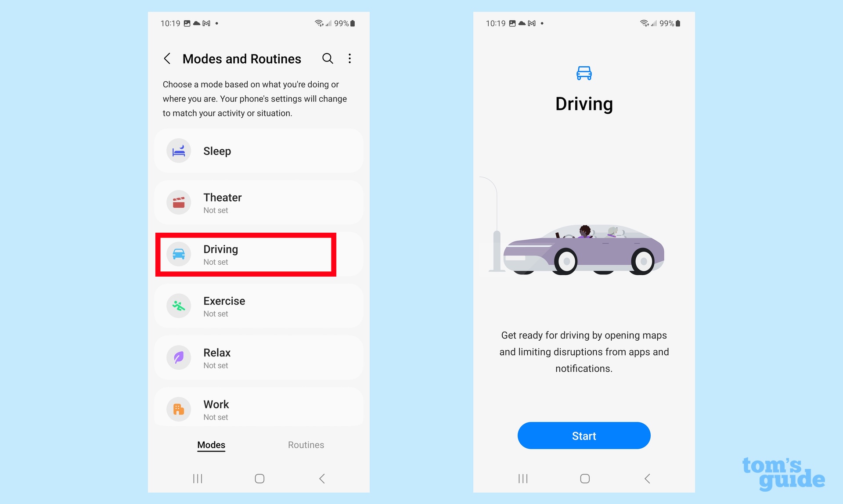Click the Start button for Driving mode
This screenshot has width=843, height=504.
coord(584,436)
